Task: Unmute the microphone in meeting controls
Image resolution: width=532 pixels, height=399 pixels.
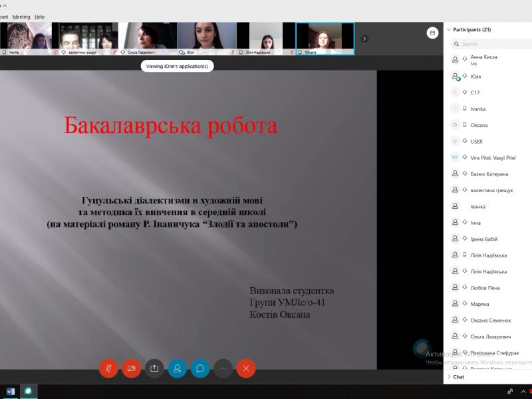Action: point(108,368)
